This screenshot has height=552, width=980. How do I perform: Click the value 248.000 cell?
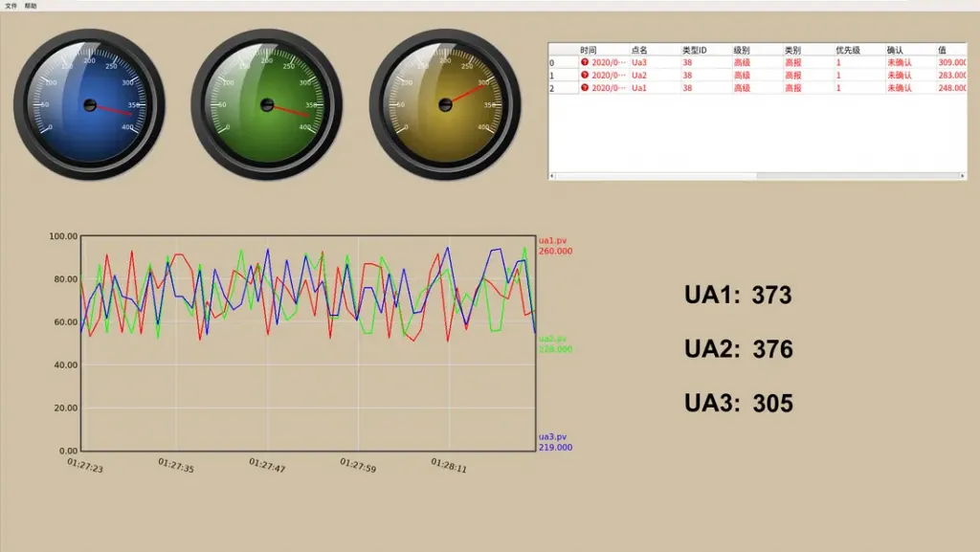point(952,88)
